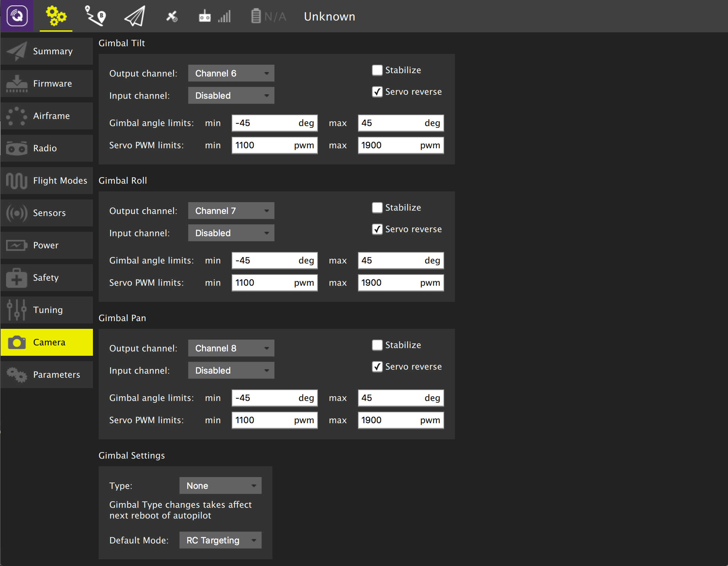The width and height of the screenshot is (728, 566).
Task: Disable Servo reverse for Gimbal Roll
Action: [377, 229]
